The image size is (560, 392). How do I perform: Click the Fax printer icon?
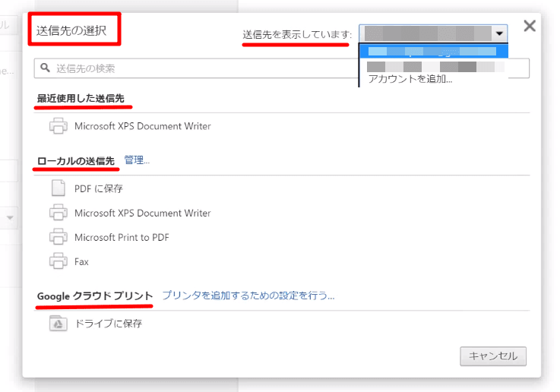click(59, 262)
